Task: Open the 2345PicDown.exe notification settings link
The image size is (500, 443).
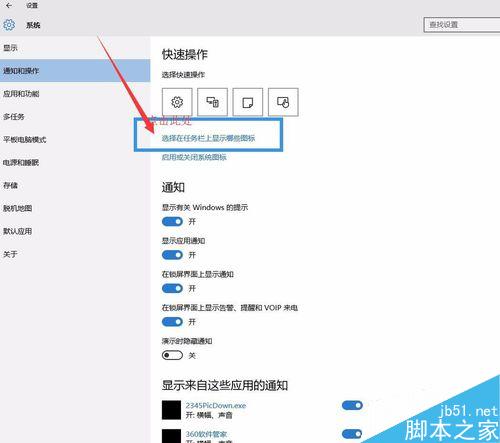Action: point(216,405)
